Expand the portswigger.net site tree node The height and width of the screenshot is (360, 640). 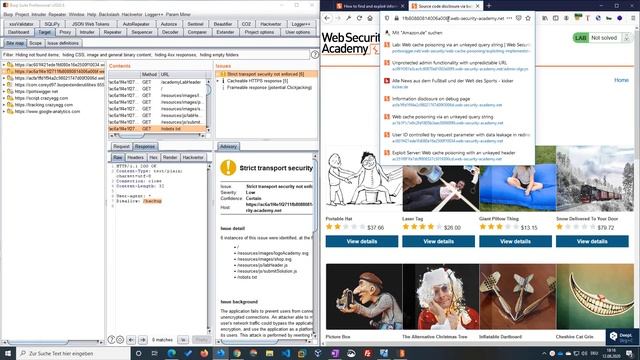click(4, 91)
